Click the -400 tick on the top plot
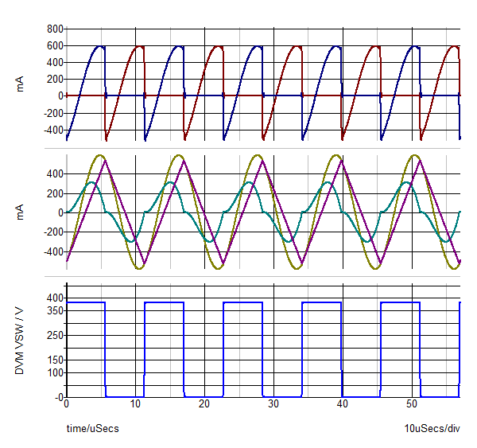 [52, 130]
